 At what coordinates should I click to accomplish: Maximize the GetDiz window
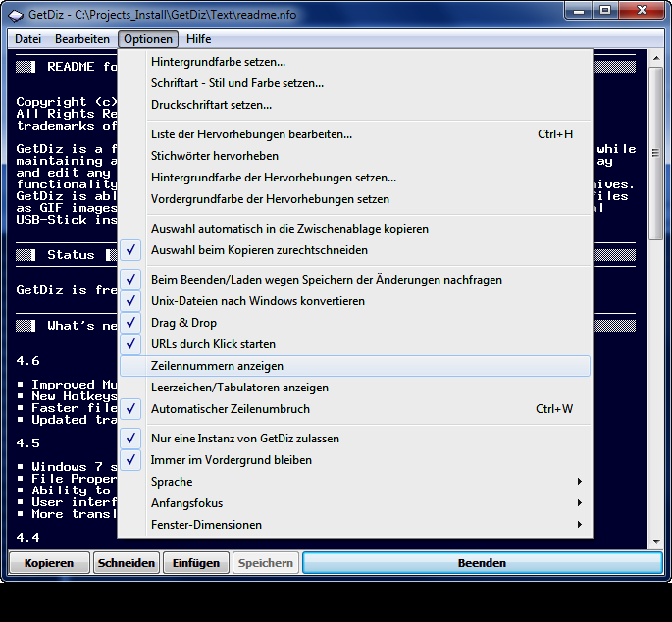(x=604, y=10)
